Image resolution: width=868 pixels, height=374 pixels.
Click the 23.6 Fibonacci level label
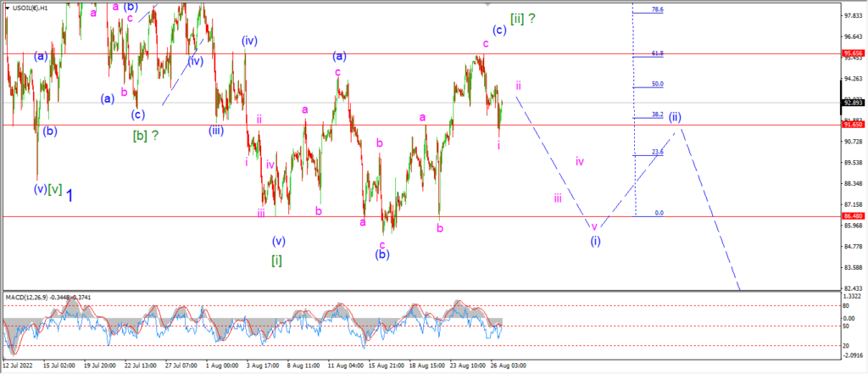(x=658, y=153)
